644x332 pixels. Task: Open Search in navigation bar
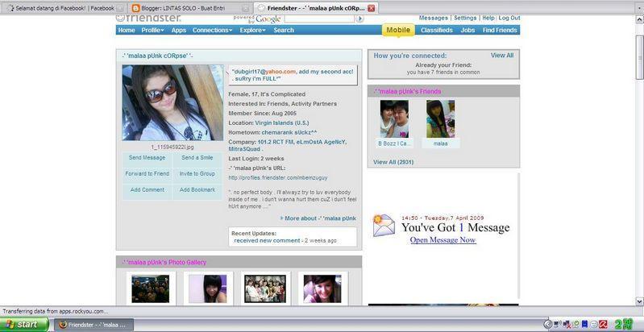[284, 30]
